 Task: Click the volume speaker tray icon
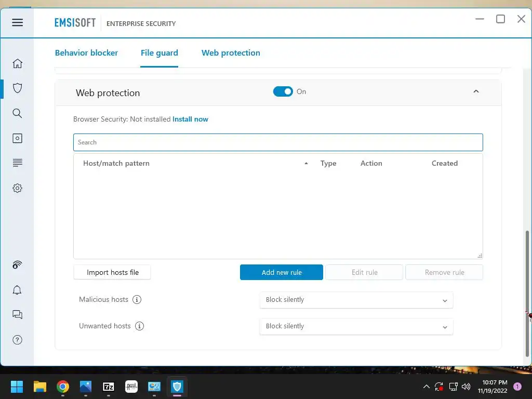(x=466, y=387)
